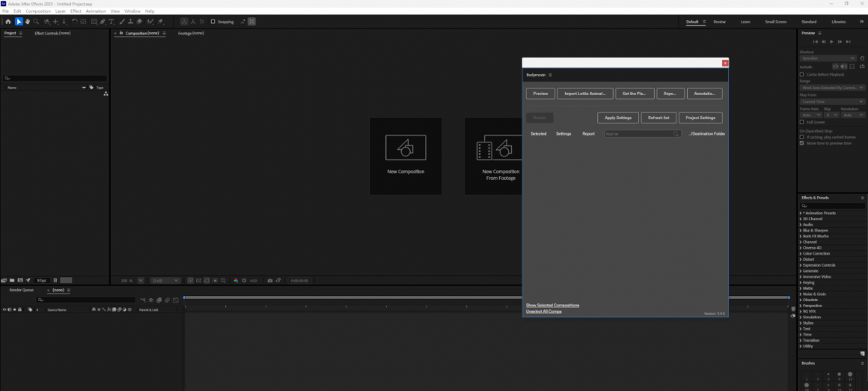
Task: Enable the Snapping checkbox
Action: (213, 22)
